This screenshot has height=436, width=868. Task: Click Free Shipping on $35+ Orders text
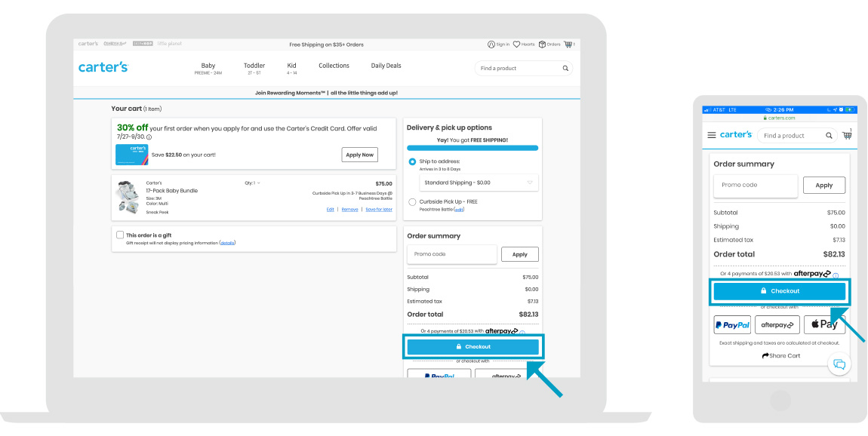tap(327, 45)
